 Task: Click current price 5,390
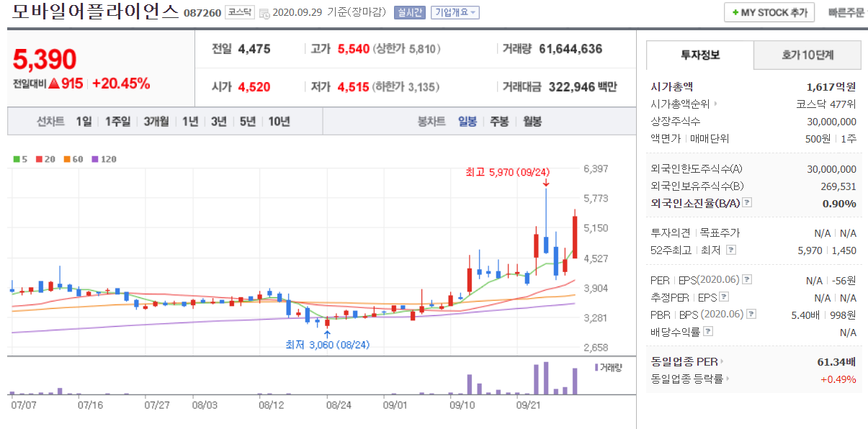pos(45,59)
